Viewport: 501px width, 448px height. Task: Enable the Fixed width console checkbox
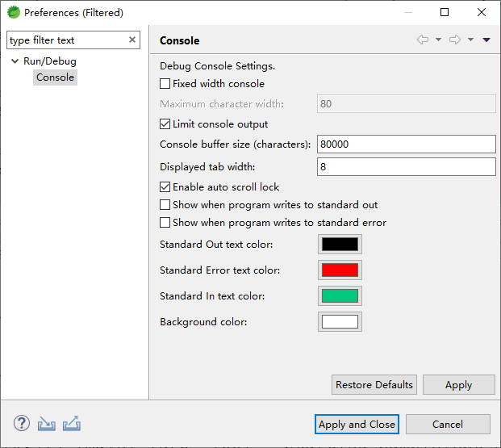(165, 84)
